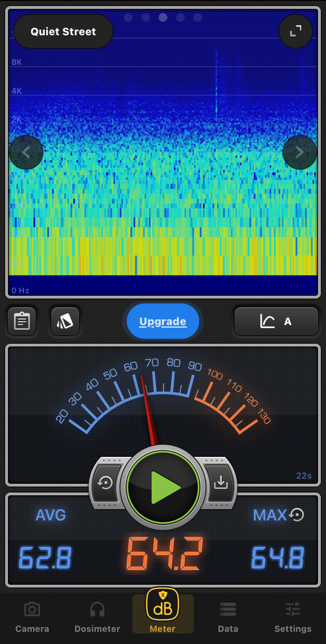Open the Dosimeter tab
Image resolution: width=326 pixels, height=644 pixels.
97,617
